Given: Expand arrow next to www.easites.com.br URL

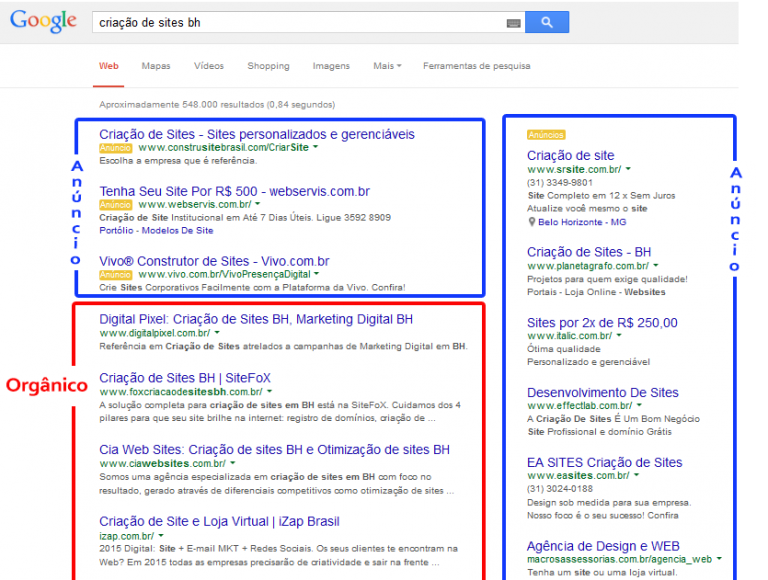Looking at the screenshot, I should (636, 475).
